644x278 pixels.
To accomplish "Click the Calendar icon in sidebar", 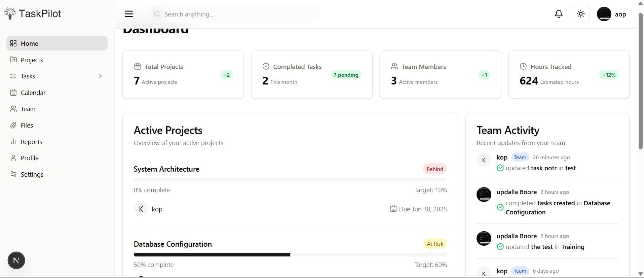I will pos(13,93).
